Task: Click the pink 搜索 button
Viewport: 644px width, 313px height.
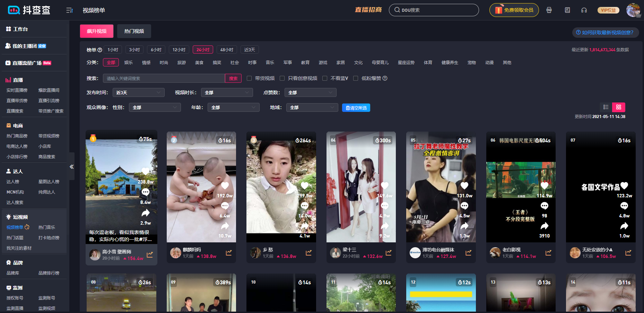Action: tap(233, 78)
